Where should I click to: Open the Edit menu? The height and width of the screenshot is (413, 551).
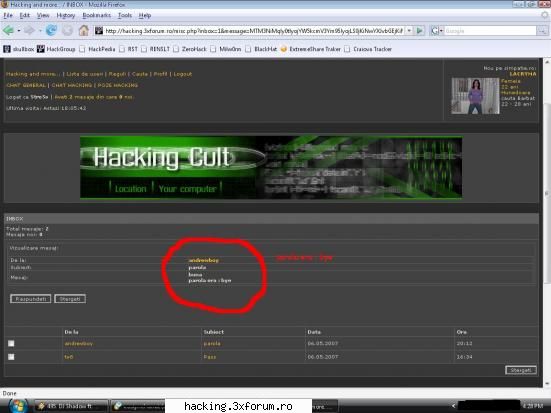tap(25, 15)
